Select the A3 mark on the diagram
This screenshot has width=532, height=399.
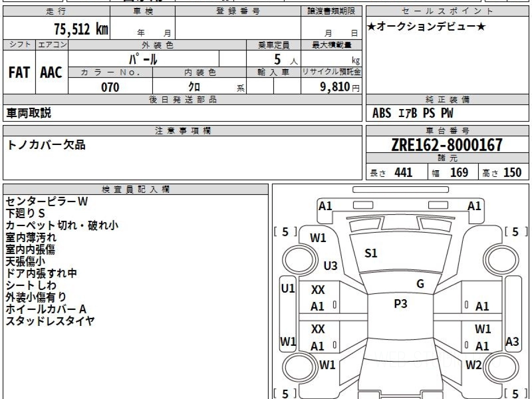512,342
